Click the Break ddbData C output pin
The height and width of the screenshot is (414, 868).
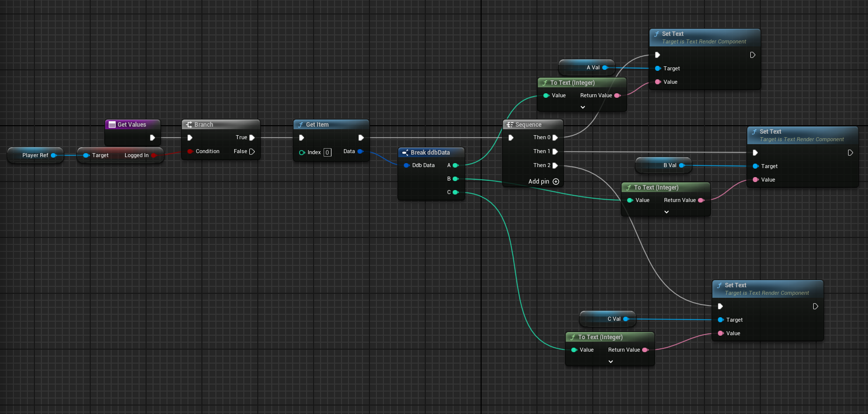pos(455,193)
